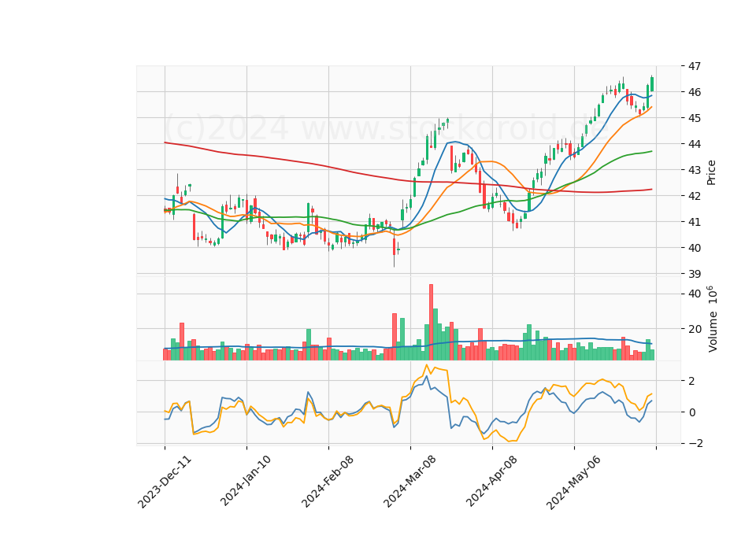Click the 44 price tick label
Viewport: 756px width, 543px height.
[695, 144]
